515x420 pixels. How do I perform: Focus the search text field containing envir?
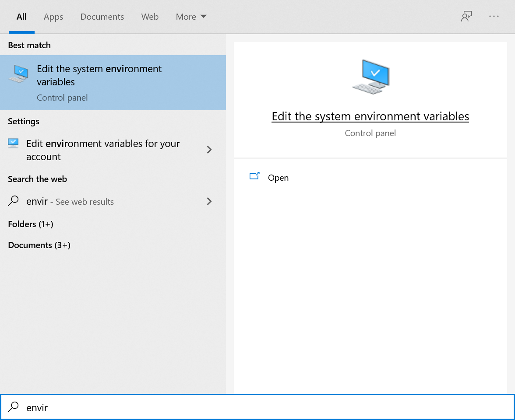(263, 407)
